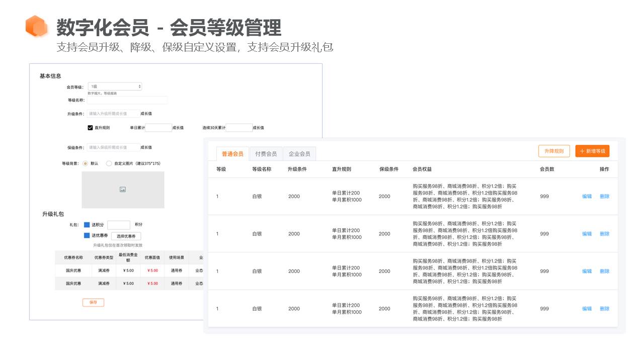Click the gray level background preview area
The image size is (644, 362).
pos(123,190)
